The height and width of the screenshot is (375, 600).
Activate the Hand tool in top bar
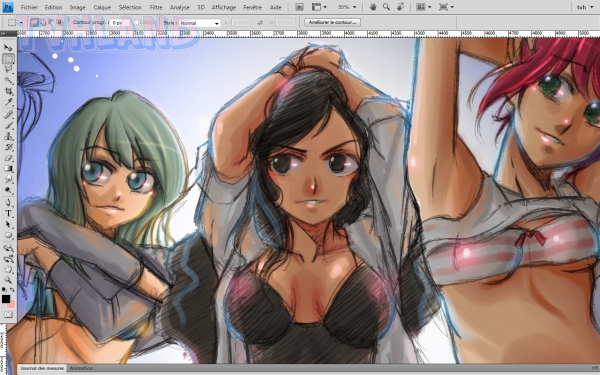373,7
